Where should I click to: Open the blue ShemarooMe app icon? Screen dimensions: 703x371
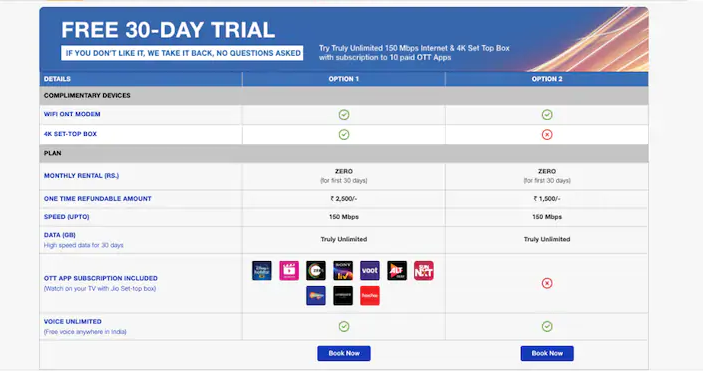(x=316, y=296)
